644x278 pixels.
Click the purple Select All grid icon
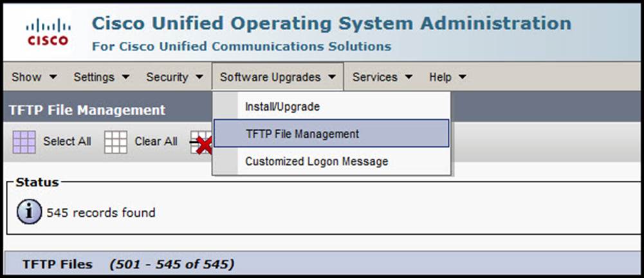[x=24, y=142]
